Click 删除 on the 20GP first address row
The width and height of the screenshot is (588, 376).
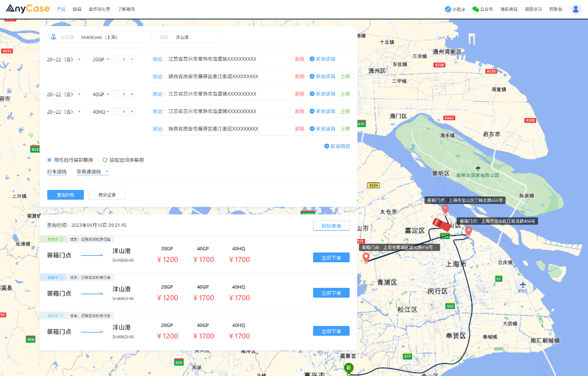[x=299, y=59]
